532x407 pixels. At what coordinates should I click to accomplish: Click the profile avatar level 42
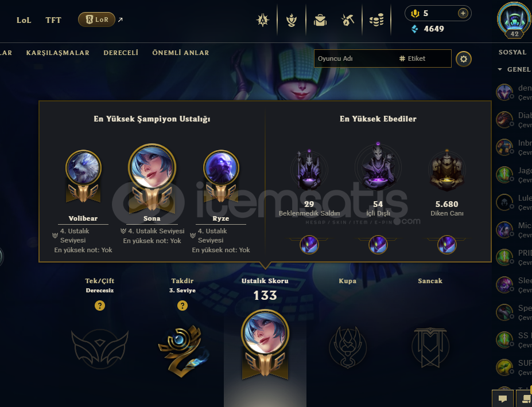[x=514, y=19]
